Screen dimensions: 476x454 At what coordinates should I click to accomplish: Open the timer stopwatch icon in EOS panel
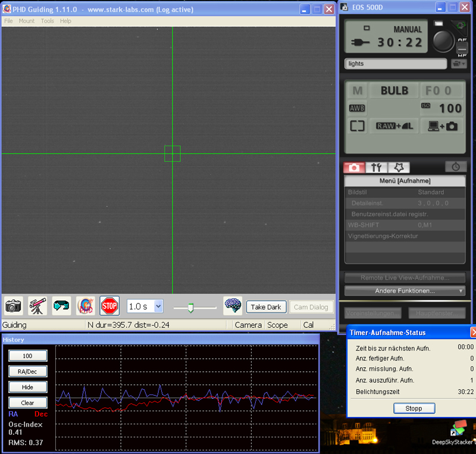click(455, 167)
